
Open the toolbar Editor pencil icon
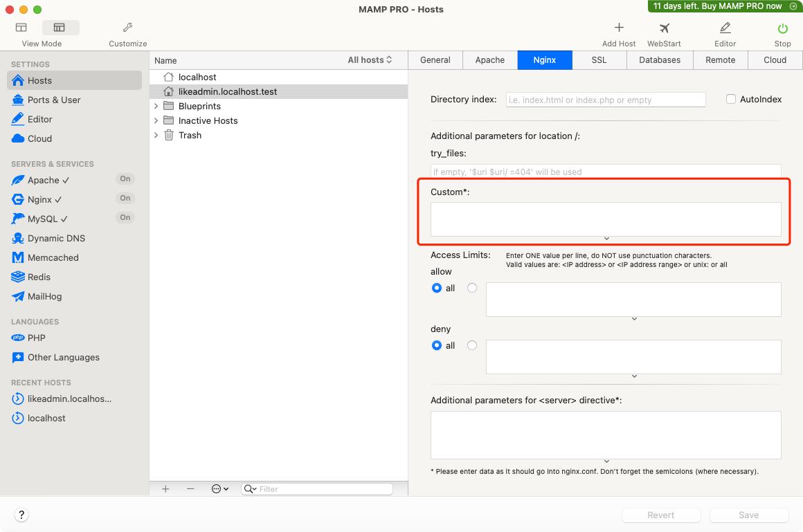(x=725, y=28)
